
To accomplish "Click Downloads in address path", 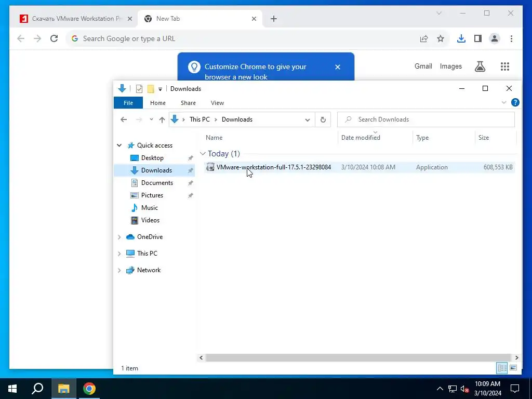I will point(237,119).
